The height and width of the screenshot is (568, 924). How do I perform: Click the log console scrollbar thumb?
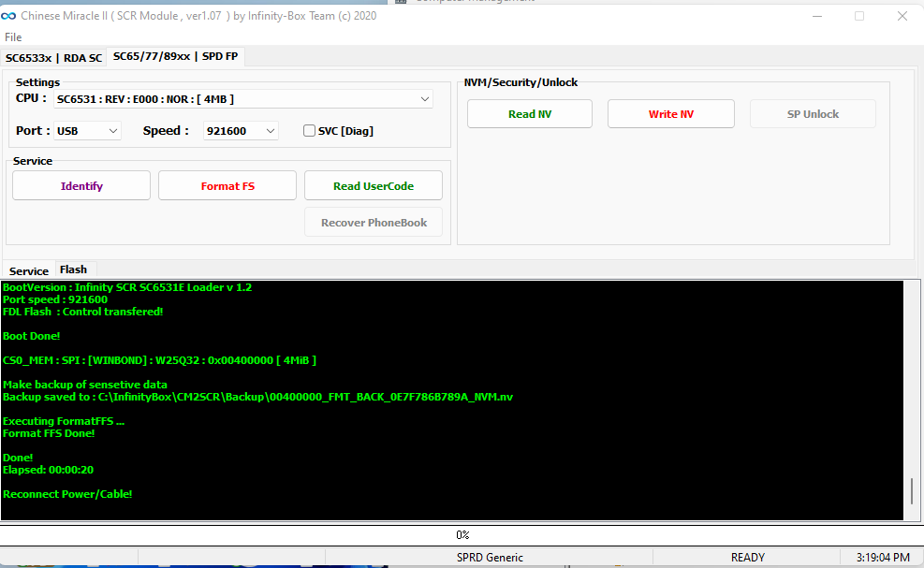[x=912, y=491]
